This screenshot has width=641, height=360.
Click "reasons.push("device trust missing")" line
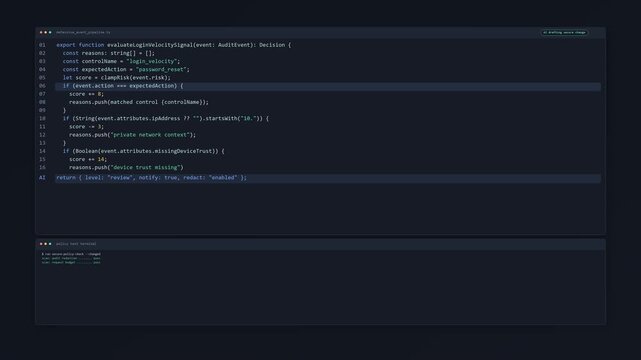tap(126, 168)
